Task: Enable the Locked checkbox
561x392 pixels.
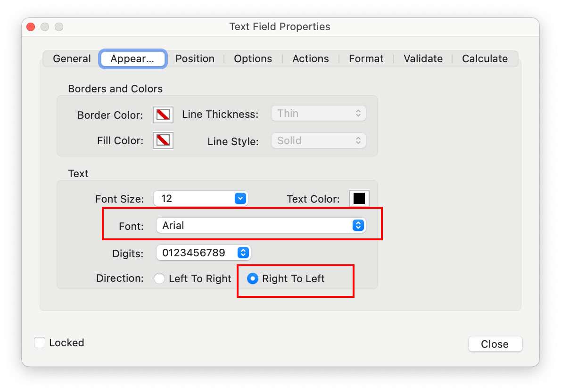Action: pos(40,343)
